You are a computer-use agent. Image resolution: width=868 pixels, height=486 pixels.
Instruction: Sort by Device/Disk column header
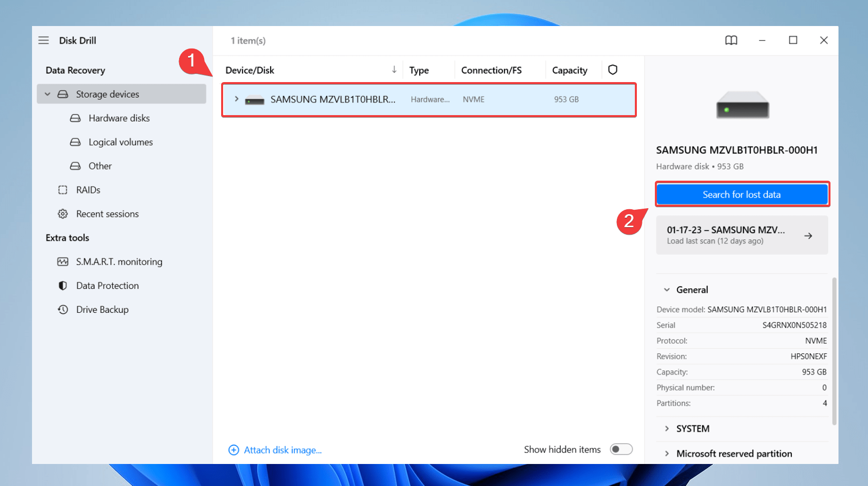250,70
